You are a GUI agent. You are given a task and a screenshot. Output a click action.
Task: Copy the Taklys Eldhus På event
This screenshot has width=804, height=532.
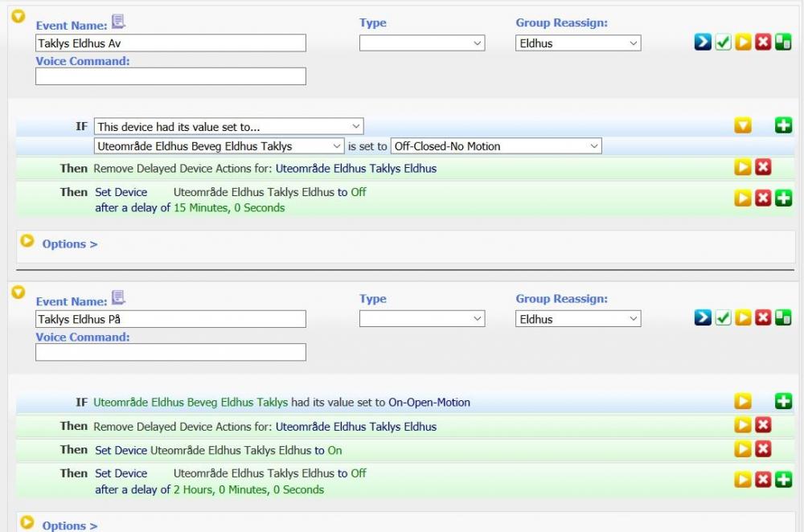point(783,318)
